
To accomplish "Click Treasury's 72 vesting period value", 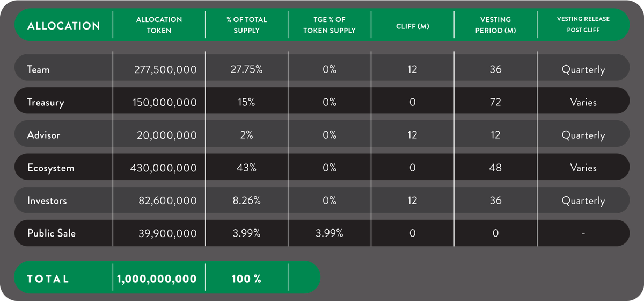I will point(495,102).
